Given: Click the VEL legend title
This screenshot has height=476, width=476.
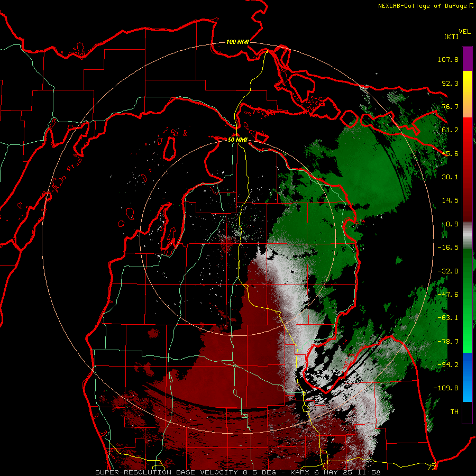Looking at the screenshot, I should (464, 32).
